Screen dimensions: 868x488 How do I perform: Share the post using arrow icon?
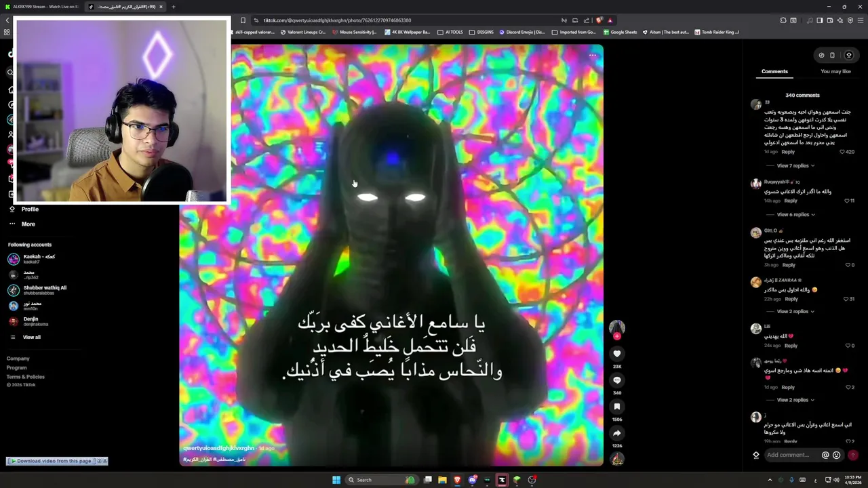pyautogui.click(x=616, y=433)
